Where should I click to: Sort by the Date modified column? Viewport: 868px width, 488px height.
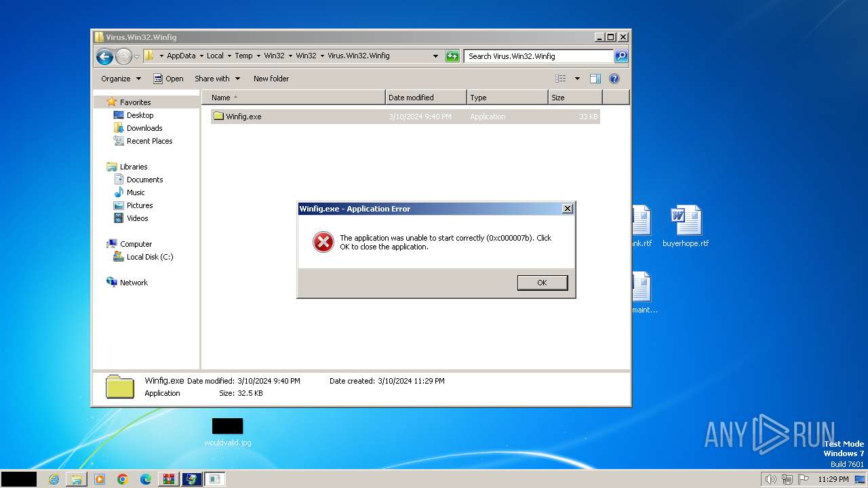[x=426, y=98]
